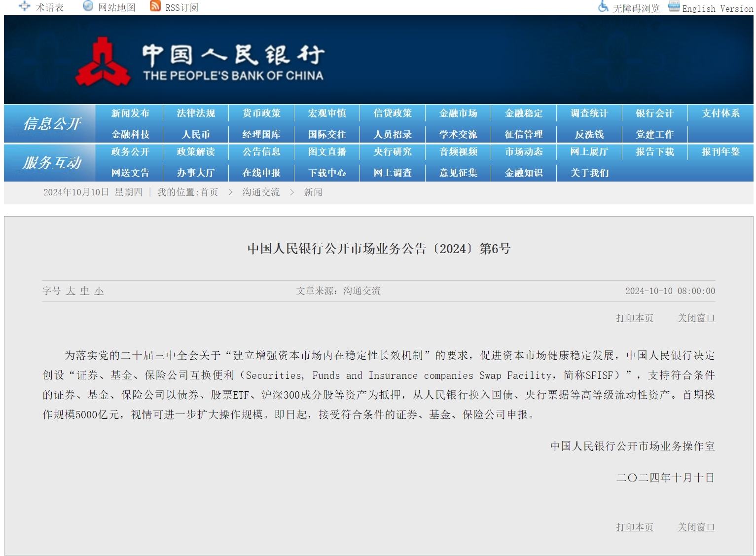This screenshot has width=756, height=556.
Task: Go to 反洗钱 section
Action: [589, 134]
